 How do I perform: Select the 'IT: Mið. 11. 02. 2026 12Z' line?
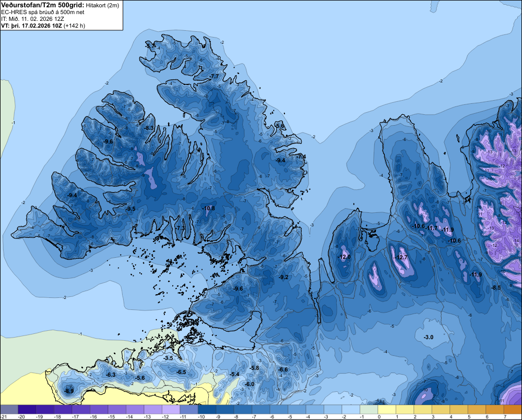click(32, 19)
